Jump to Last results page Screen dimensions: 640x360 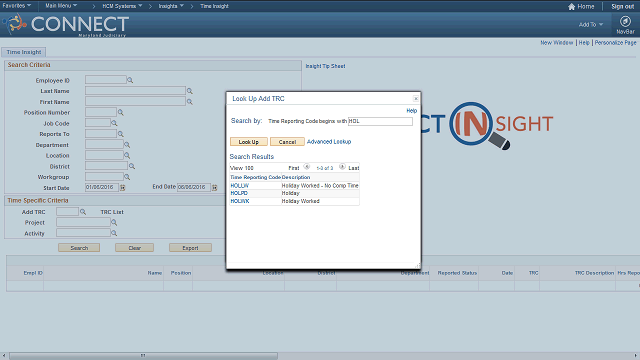(x=354, y=168)
